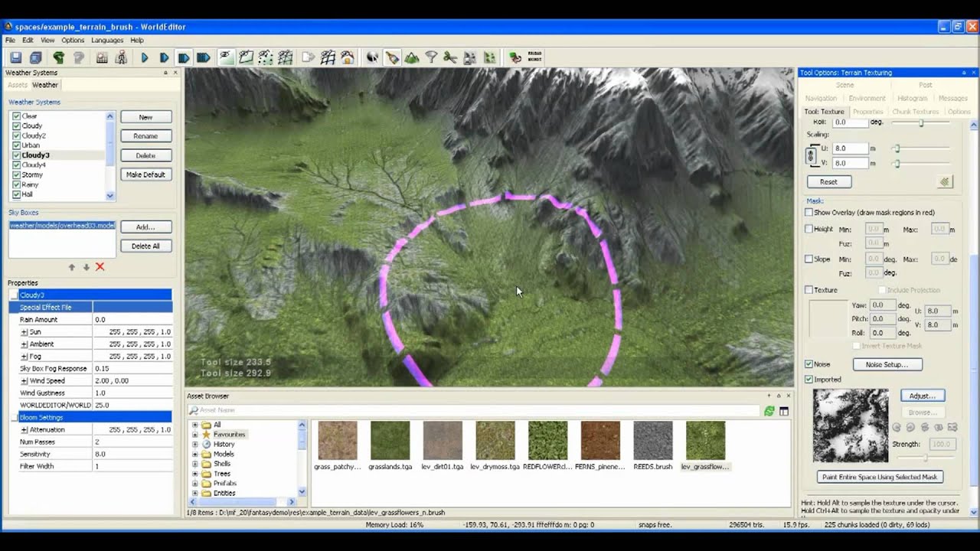
Task: Enable the Height mask checkbox
Action: [808, 229]
